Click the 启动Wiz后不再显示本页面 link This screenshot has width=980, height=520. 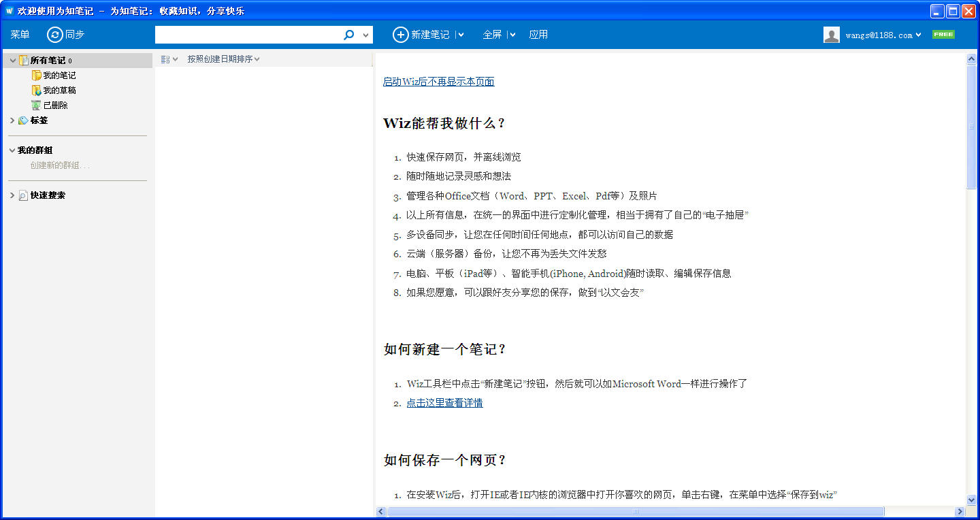pos(438,82)
